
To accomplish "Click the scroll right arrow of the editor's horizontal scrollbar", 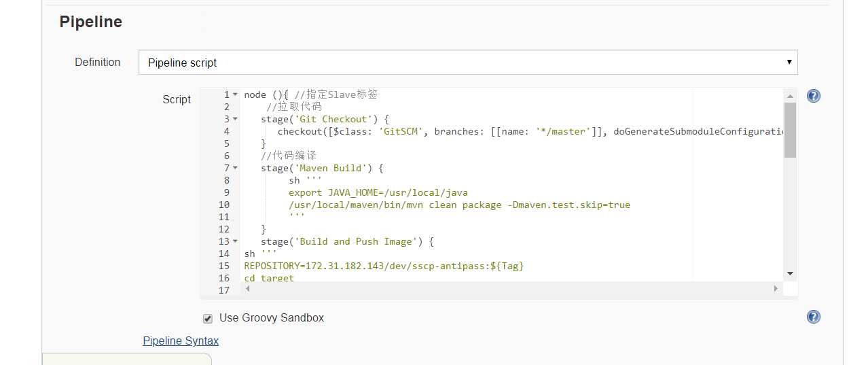I will point(776,288).
